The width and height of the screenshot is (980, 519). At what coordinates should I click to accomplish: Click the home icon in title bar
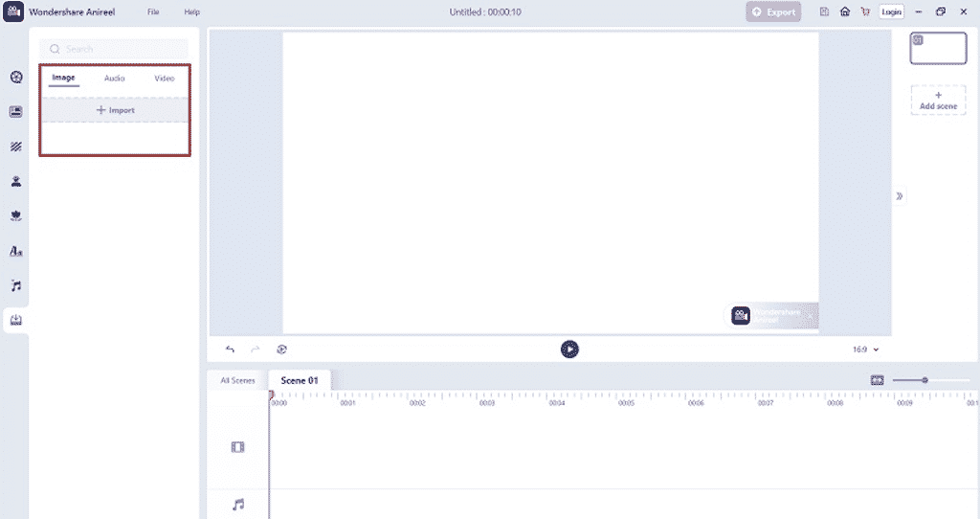844,12
